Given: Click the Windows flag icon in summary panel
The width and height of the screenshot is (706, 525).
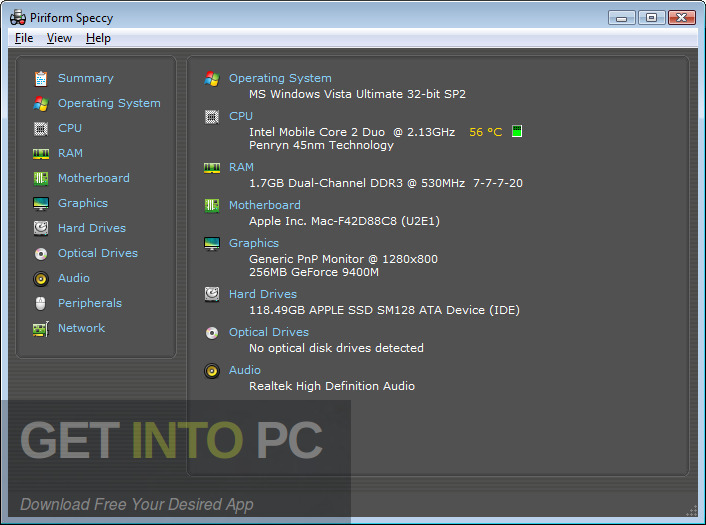Looking at the screenshot, I should (x=212, y=78).
